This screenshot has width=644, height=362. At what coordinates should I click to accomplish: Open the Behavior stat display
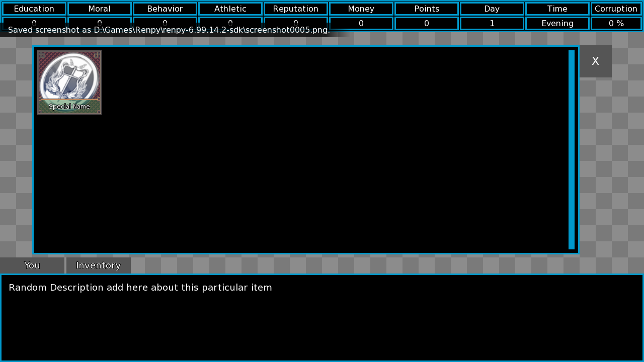[x=165, y=9]
